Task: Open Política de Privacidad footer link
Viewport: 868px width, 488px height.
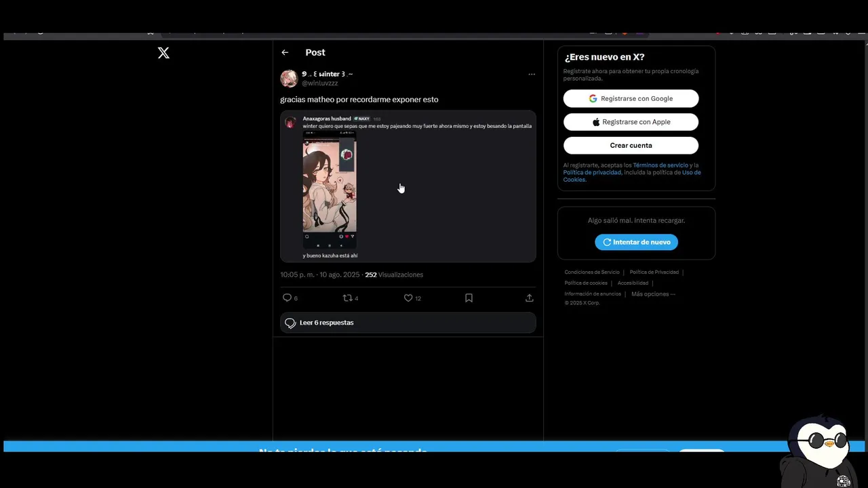Action: (654, 272)
